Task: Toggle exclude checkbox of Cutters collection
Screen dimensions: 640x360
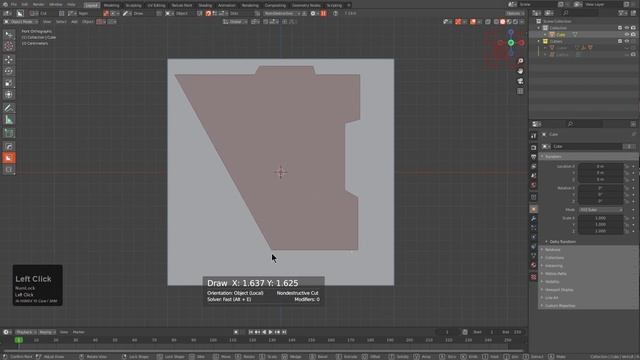Action: coord(620,41)
